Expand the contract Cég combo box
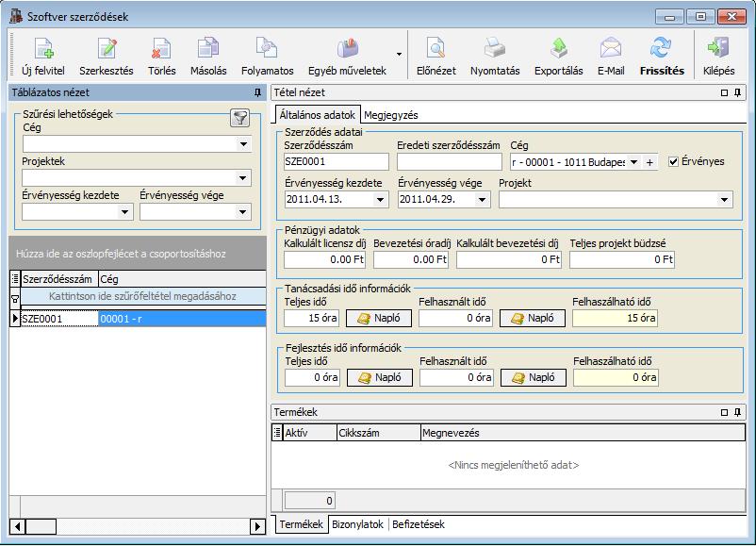 tap(634, 162)
